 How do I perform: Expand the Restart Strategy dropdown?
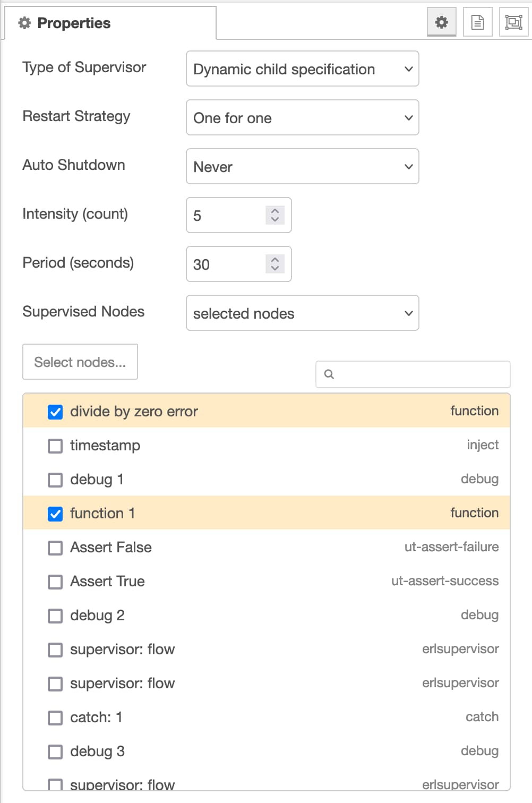(x=303, y=117)
